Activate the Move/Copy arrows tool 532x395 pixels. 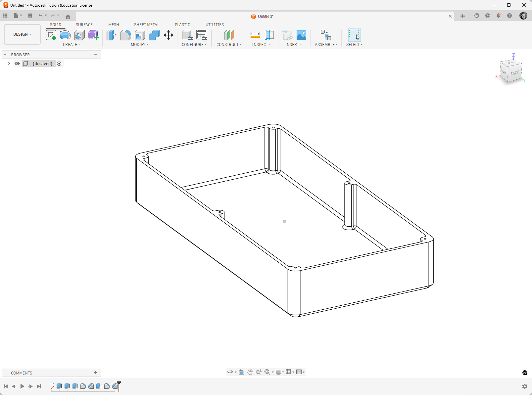point(169,35)
